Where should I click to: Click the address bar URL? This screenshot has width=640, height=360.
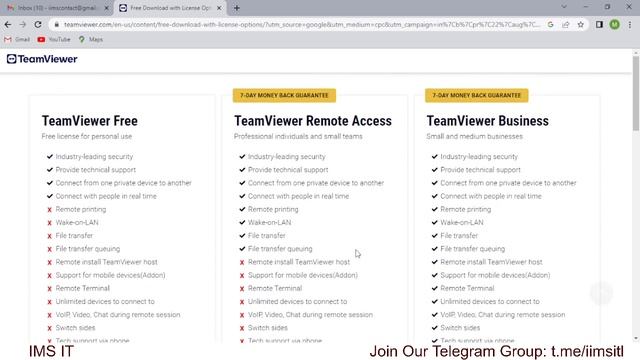[x=302, y=24]
